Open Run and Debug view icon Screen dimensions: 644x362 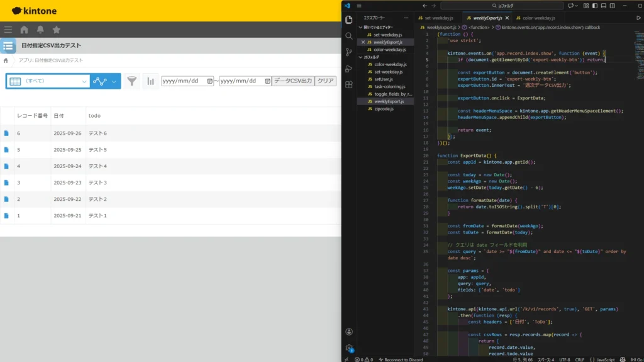[x=349, y=68]
